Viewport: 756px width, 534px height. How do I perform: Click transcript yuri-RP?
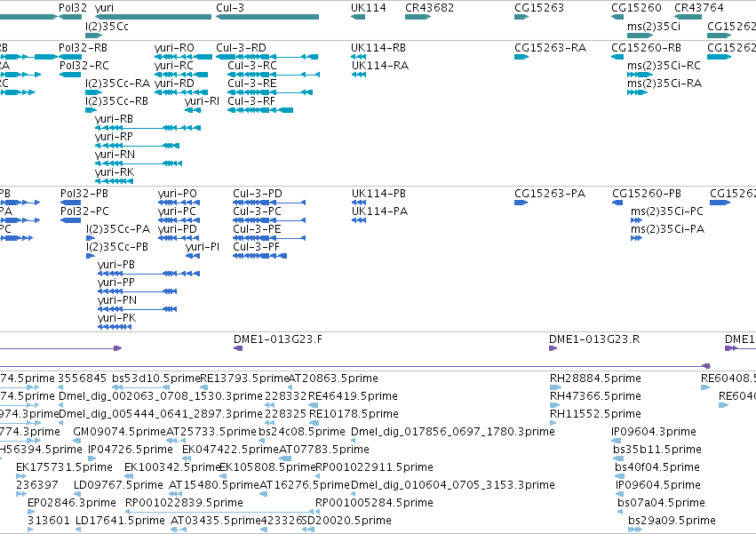(114, 137)
